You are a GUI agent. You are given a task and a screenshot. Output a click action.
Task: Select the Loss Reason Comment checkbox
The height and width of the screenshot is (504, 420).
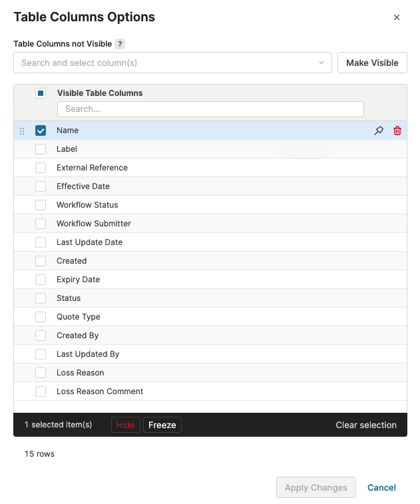(41, 391)
